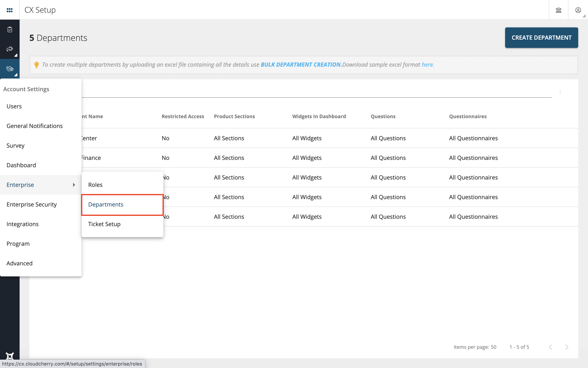Click the '1 - 5 of 5' pagination text

click(519, 347)
